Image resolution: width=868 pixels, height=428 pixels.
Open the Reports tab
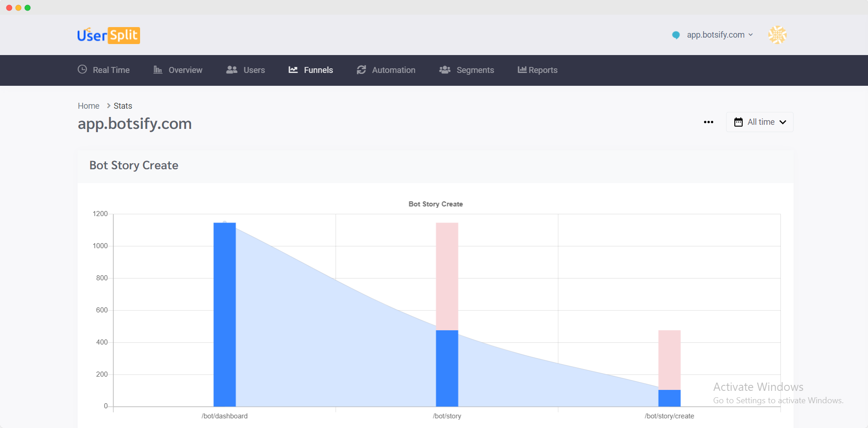(538, 70)
